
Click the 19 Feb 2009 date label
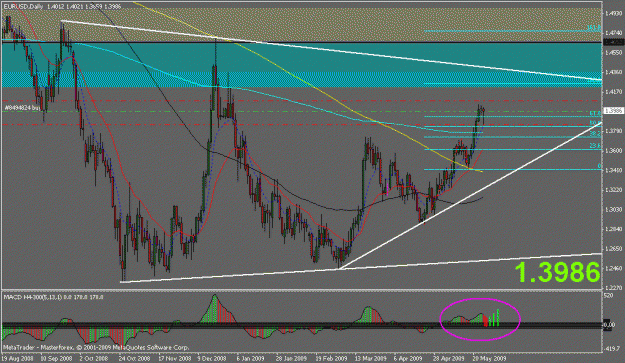(332, 358)
